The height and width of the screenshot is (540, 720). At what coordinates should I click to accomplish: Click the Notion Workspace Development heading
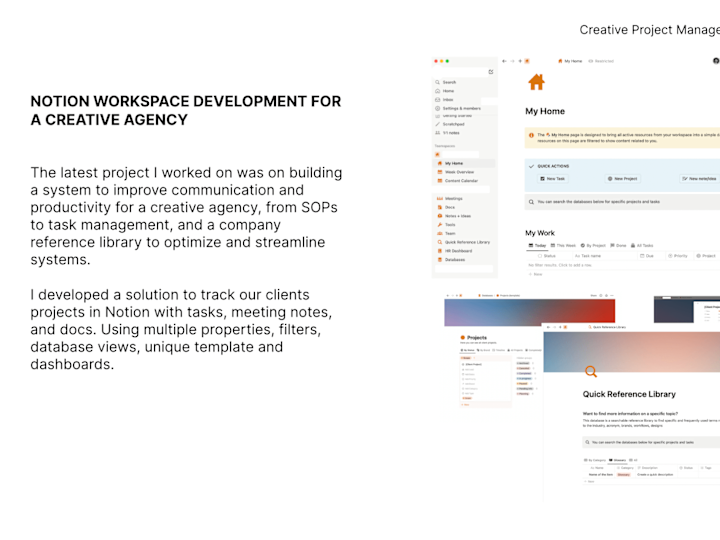[x=186, y=110]
